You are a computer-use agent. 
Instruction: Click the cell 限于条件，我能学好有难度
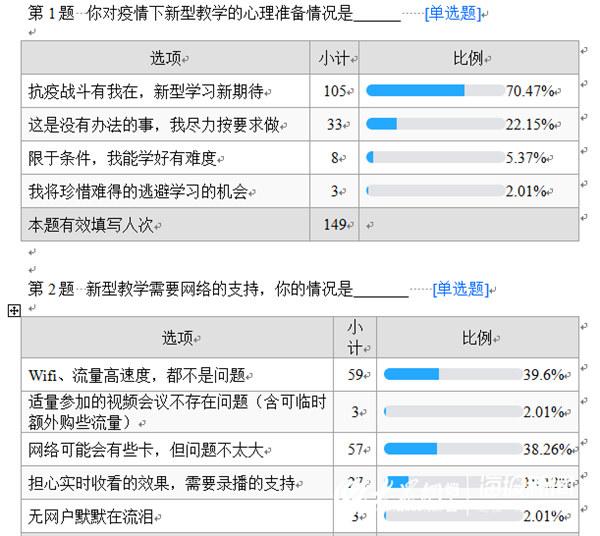pyautogui.click(x=165, y=158)
